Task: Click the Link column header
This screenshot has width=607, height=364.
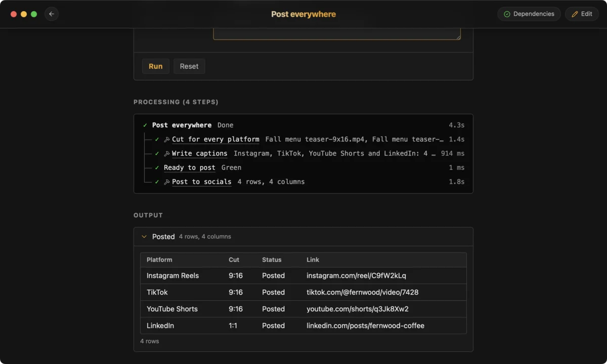Action: (x=313, y=259)
